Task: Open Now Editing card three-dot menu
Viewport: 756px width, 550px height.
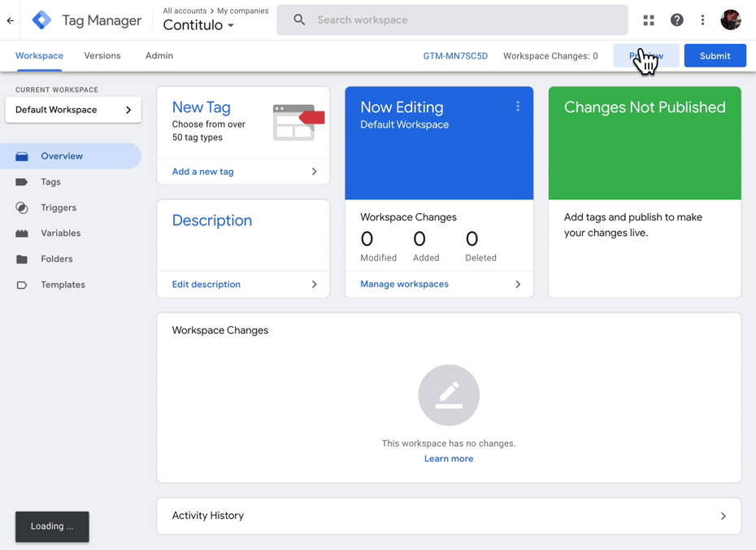Action: pyautogui.click(x=518, y=106)
